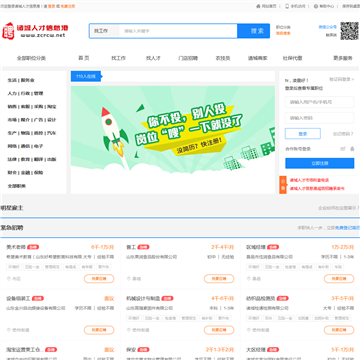Click the location pin in 美术老师 card
This screenshot has width=360, height=360.
[8, 279]
